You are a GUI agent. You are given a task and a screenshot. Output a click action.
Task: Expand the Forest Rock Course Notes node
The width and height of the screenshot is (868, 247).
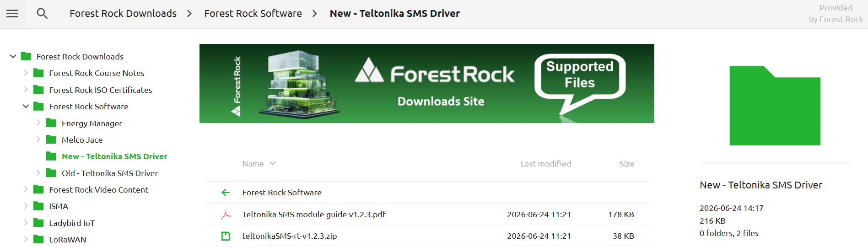click(x=26, y=73)
